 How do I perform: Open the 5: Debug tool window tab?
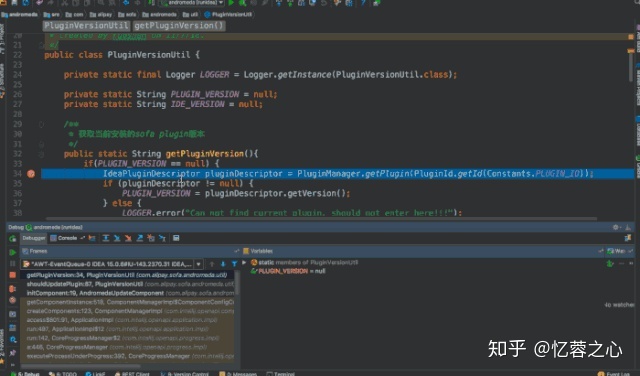[26, 374]
